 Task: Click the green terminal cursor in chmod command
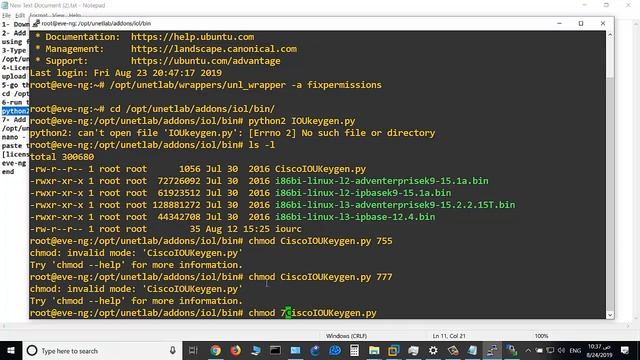click(x=288, y=313)
